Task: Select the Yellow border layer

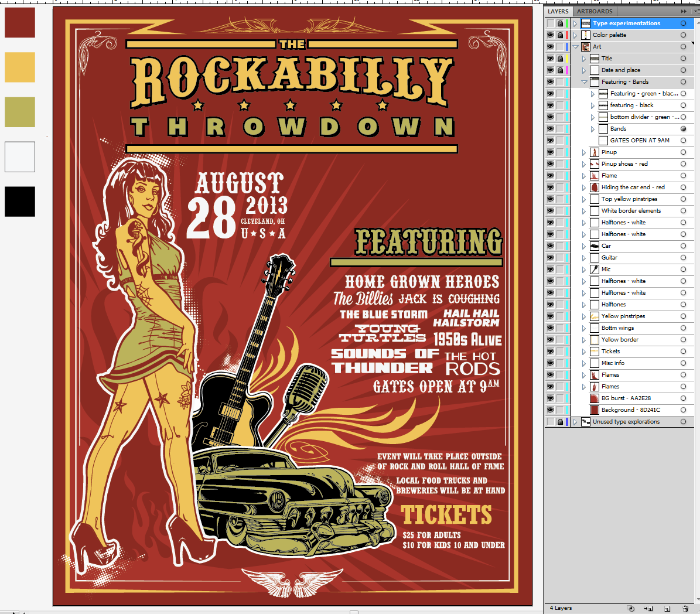Action: pyautogui.click(x=620, y=339)
